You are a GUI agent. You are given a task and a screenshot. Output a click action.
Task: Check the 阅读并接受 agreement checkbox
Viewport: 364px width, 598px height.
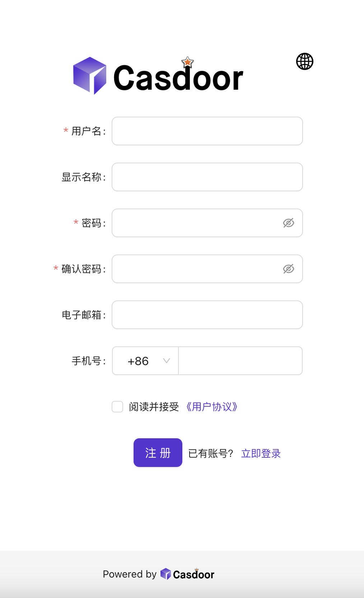(117, 407)
